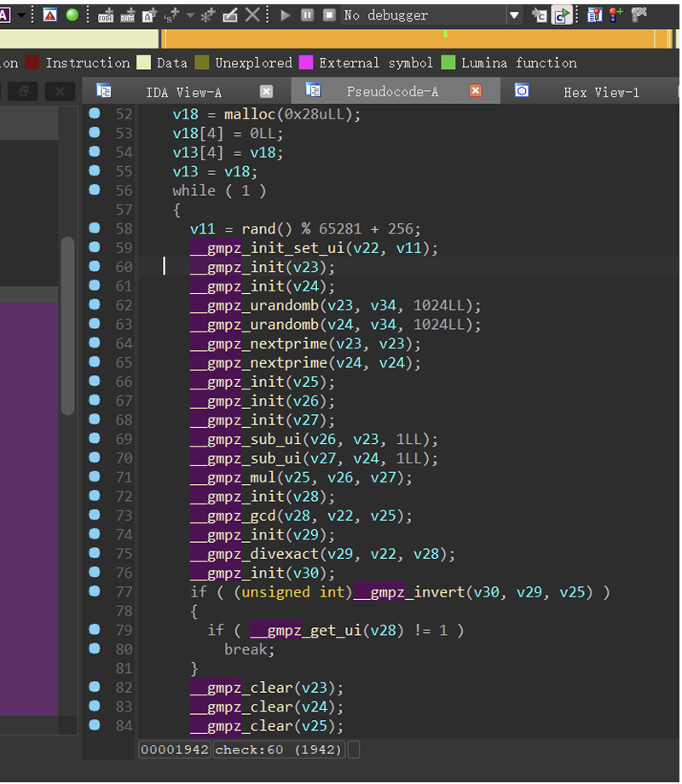
Task: Click '__gmpz_gcd' on line 73
Action: click(233, 516)
